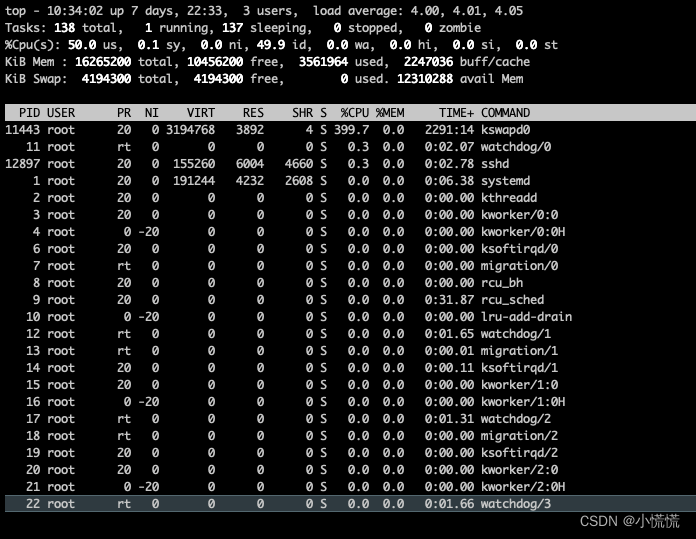696x539 pixels.
Task: Select the watchdog/0 command text
Action: [516, 147]
